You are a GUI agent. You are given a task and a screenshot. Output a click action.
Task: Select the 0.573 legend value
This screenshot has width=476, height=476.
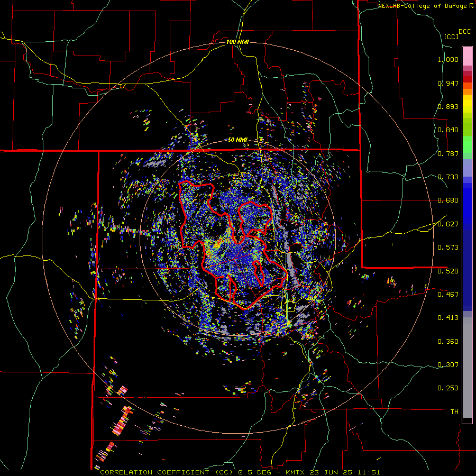(x=448, y=247)
